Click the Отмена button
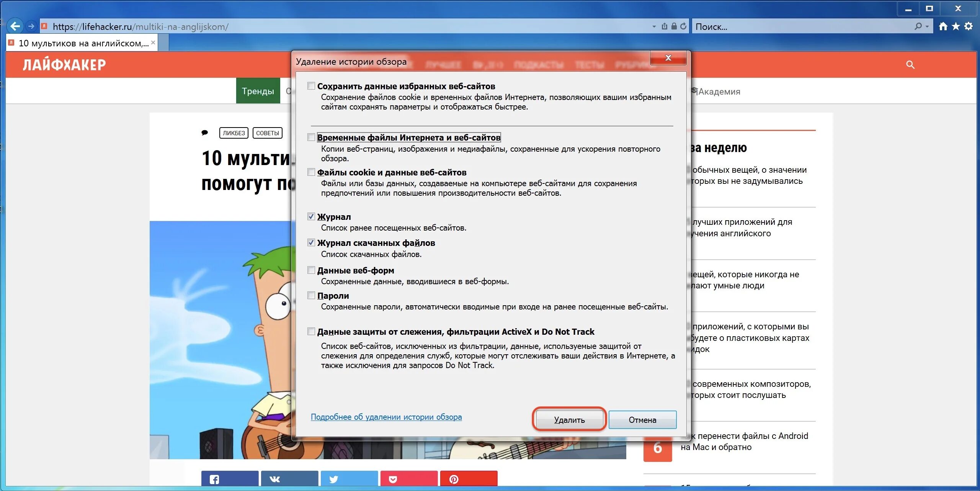The height and width of the screenshot is (491, 980). coord(642,420)
